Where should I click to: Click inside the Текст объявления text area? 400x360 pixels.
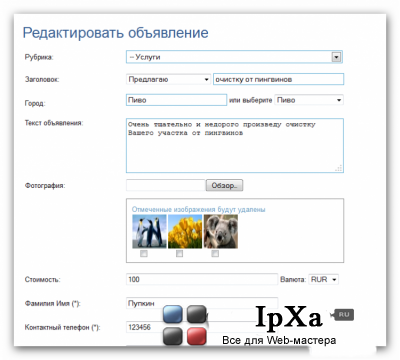[x=235, y=145]
